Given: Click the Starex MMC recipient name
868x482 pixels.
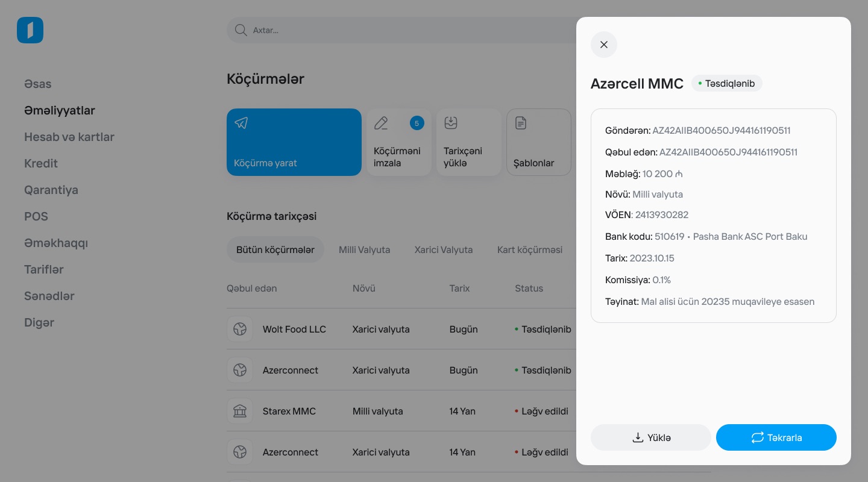Looking at the screenshot, I should [x=289, y=412].
